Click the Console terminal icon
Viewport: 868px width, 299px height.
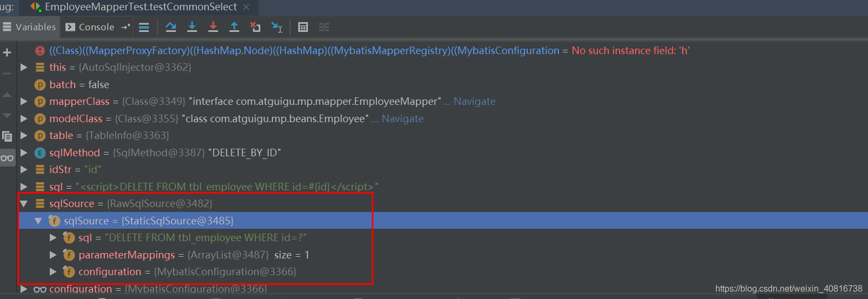[x=70, y=27]
